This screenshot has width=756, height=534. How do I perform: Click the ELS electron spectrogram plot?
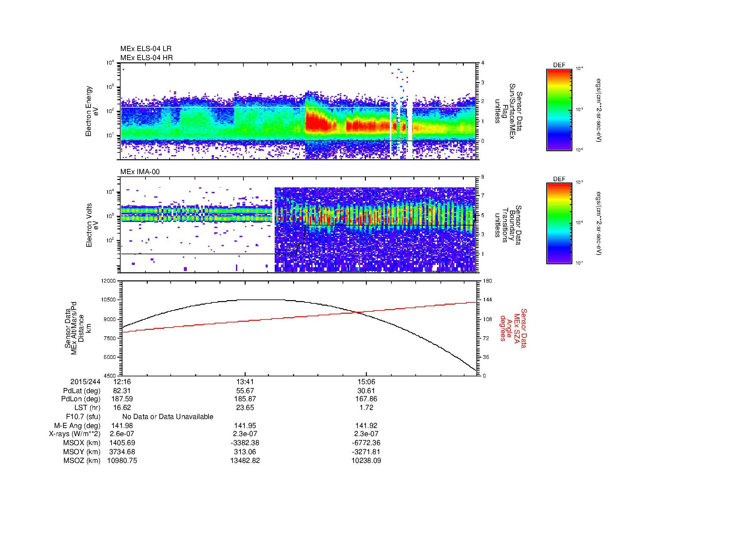coord(298,111)
